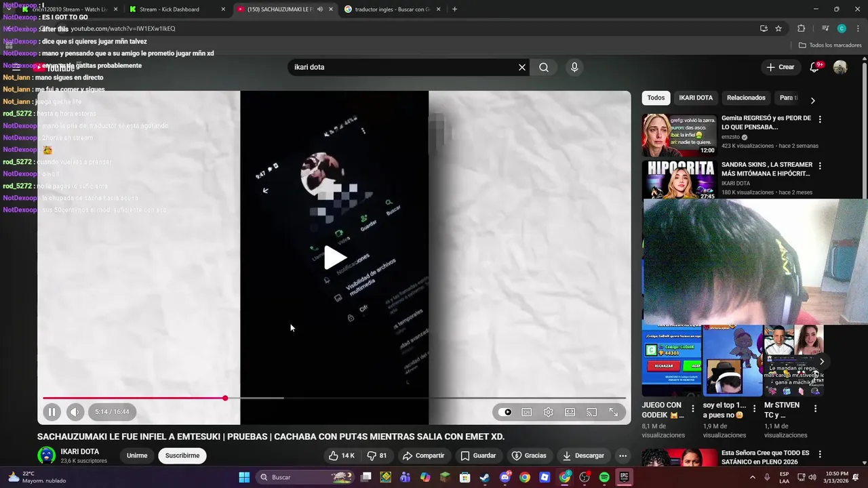This screenshot has height=488, width=868.
Task: Open Microsoft Store from the taskbar
Action: (x=465, y=477)
